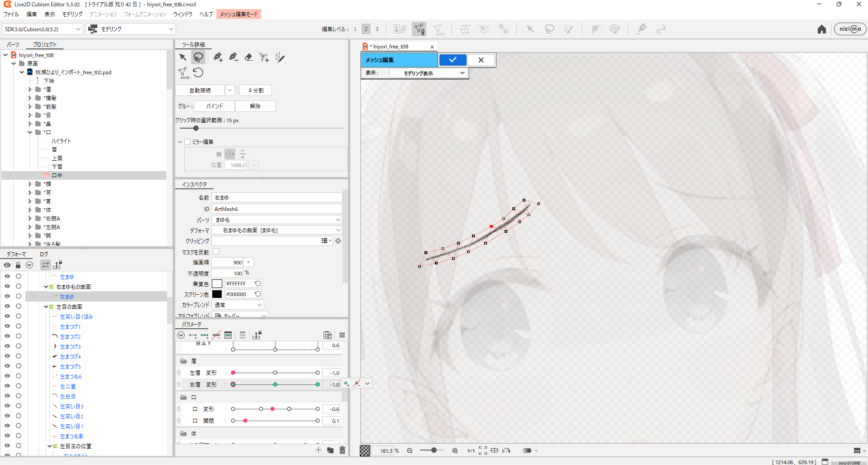Hide the 右まゆ art mesh eye icon
Viewport: 868px width, 465px height.
(x=7, y=296)
